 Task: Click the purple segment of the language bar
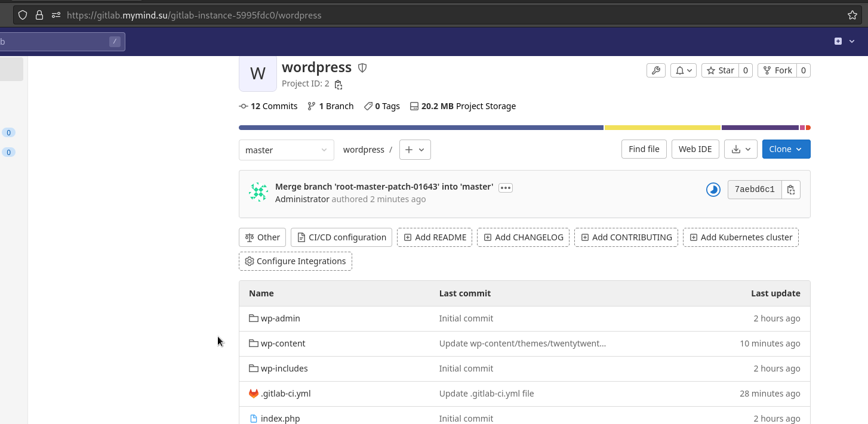pyautogui.click(x=760, y=128)
